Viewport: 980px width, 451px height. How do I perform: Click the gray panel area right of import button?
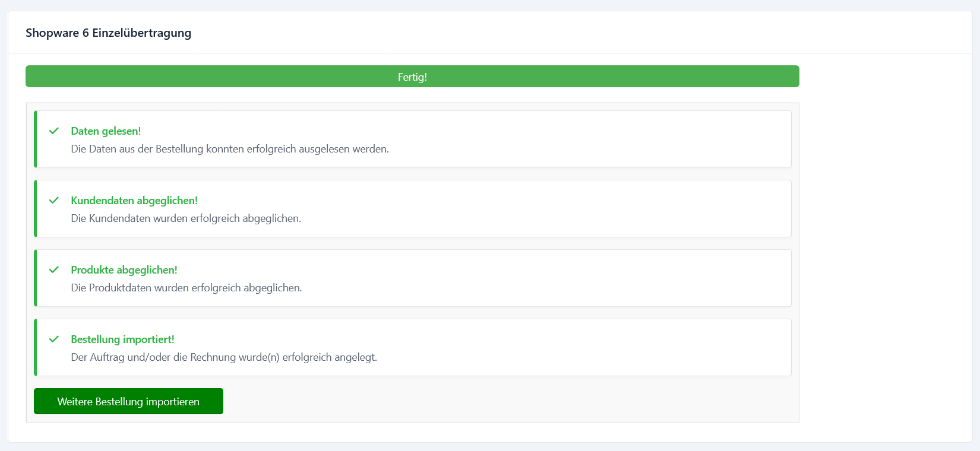(505, 401)
